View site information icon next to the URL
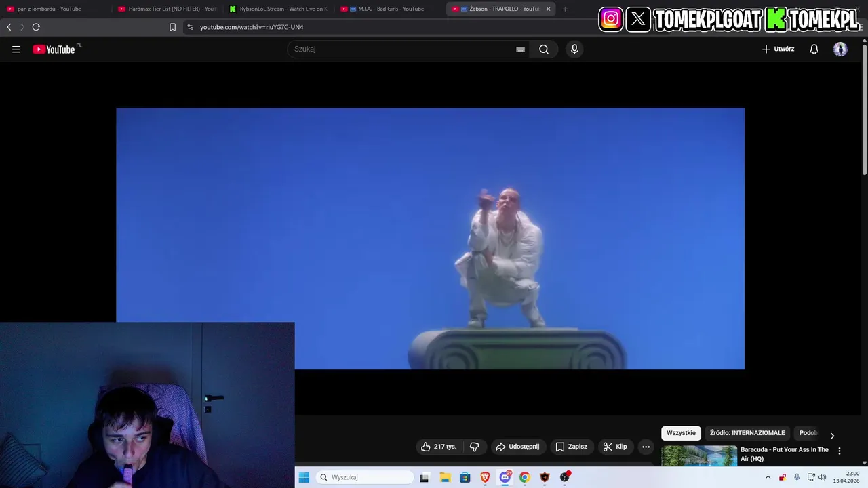The image size is (868, 488). pos(190,27)
